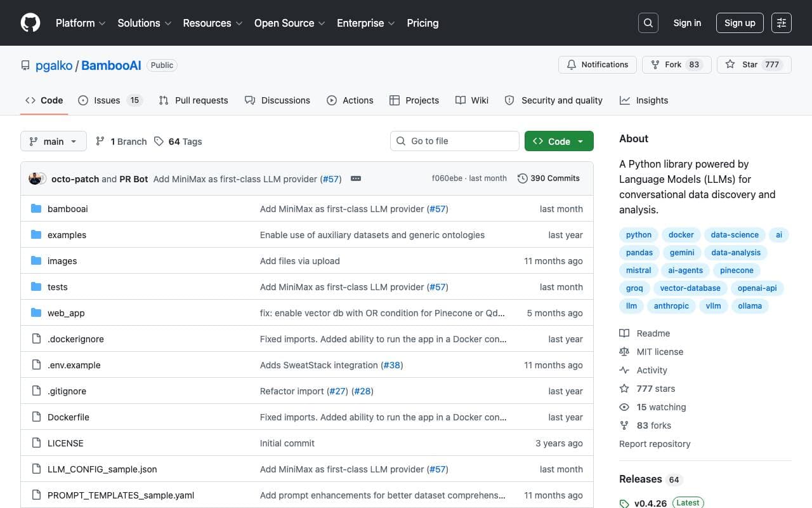The width and height of the screenshot is (812, 508).
Task: Click the search magnifier icon in header
Action: tap(648, 23)
